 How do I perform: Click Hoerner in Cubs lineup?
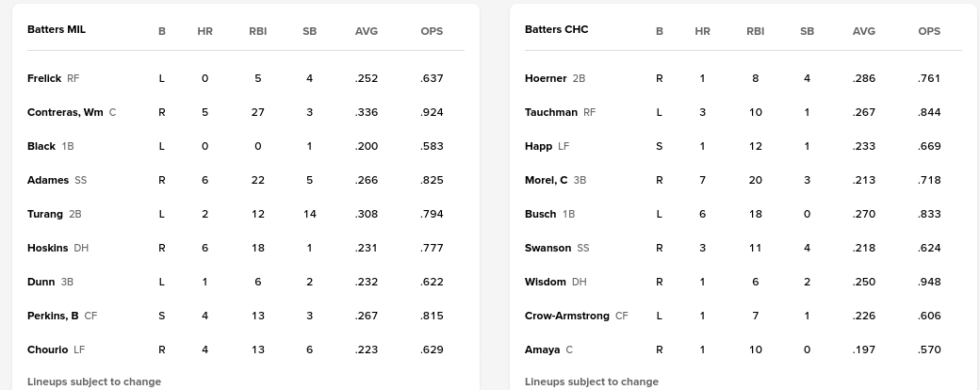pos(546,78)
